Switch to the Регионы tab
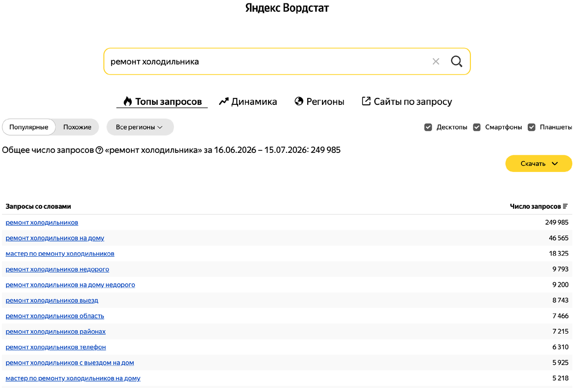 click(319, 101)
